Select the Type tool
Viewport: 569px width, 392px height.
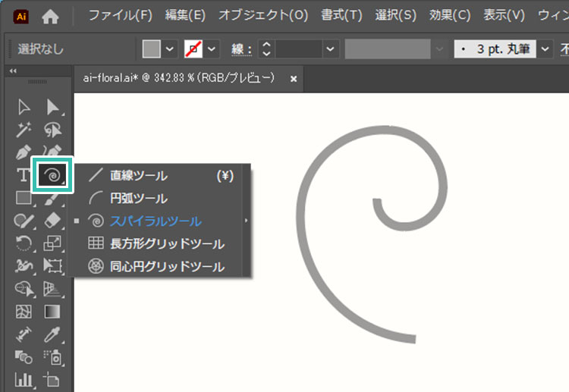pyautogui.click(x=24, y=175)
